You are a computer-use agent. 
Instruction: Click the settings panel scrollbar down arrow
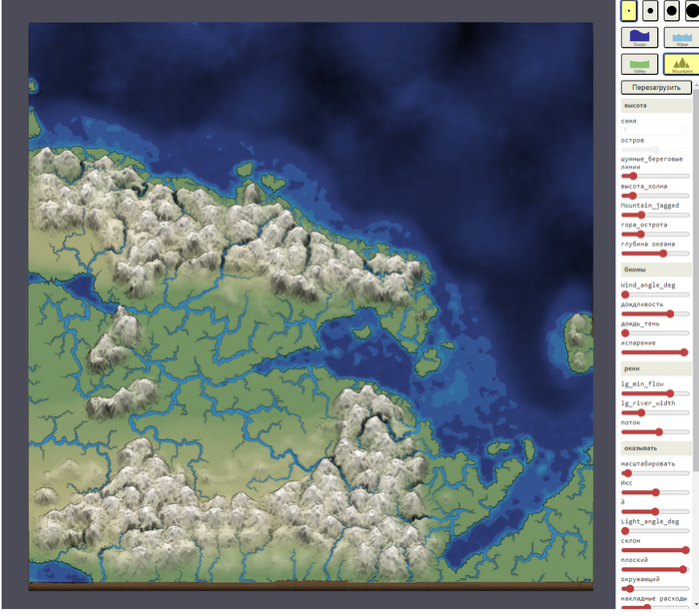pos(695,605)
